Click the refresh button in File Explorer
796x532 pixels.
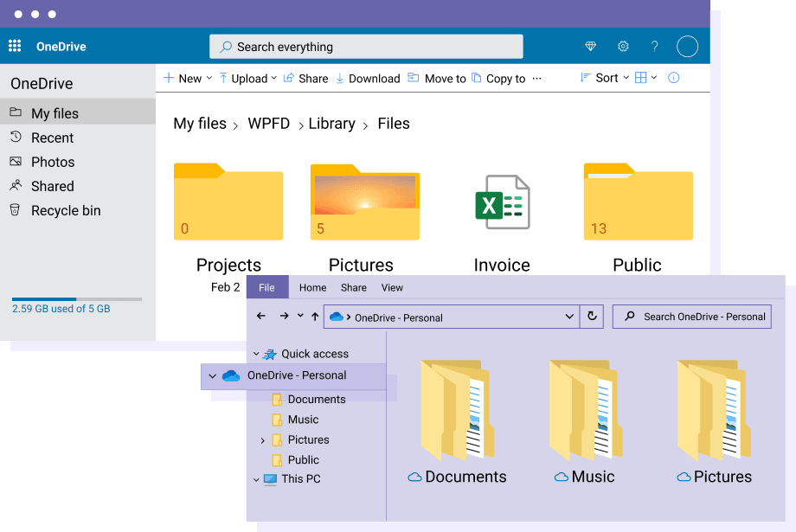592,317
